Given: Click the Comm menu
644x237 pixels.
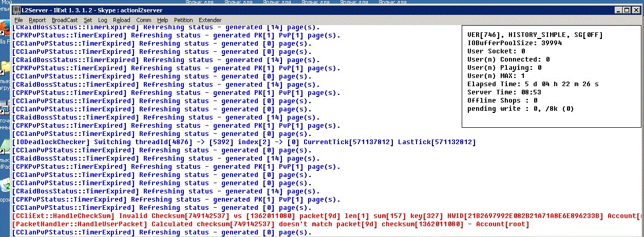Looking at the screenshot, I should [144, 20].
